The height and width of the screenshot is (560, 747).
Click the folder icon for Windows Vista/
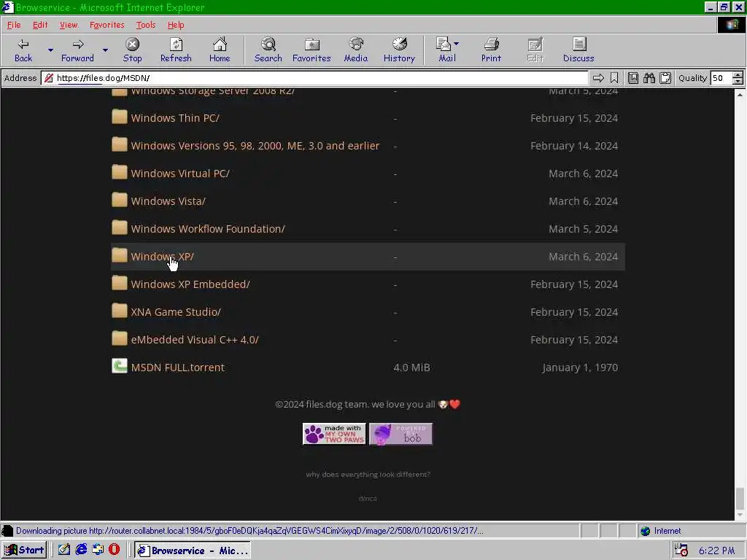click(x=120, y=200)
